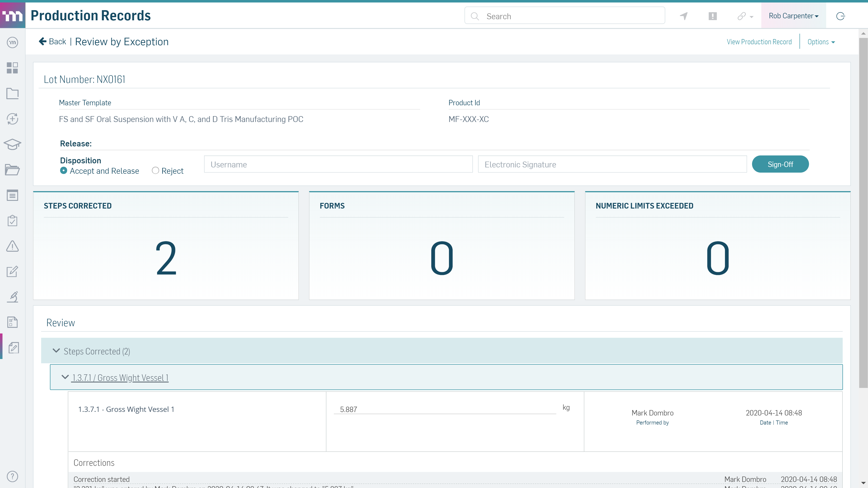The image size is (868, 488).
Task: Click the logout icon in top bar
Action: point(840,16)
